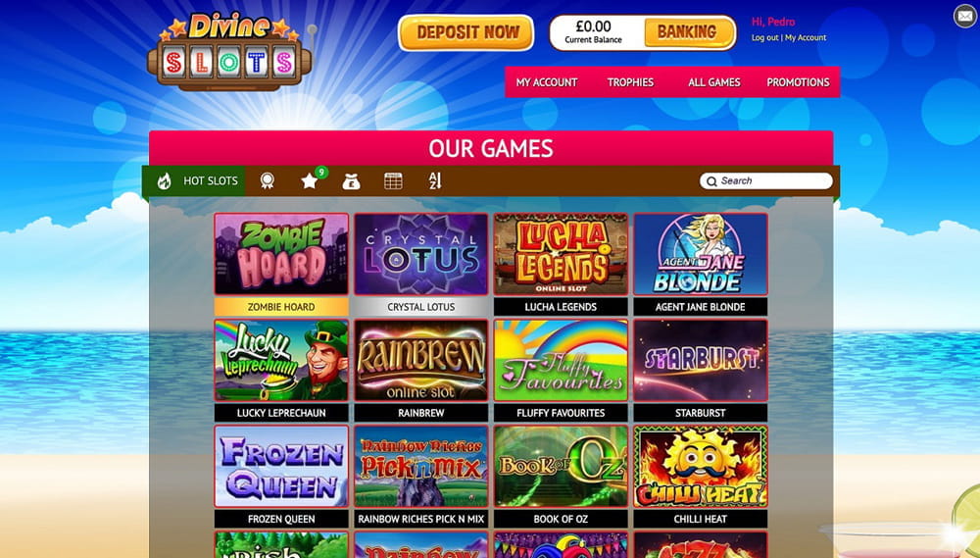
Task: Click the Banking button
Action: coord(688,32)
